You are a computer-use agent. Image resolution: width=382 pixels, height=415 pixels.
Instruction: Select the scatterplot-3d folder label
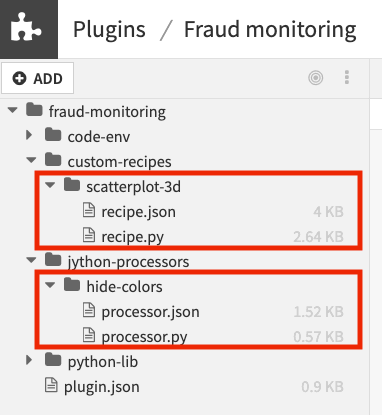pos(133,187)
